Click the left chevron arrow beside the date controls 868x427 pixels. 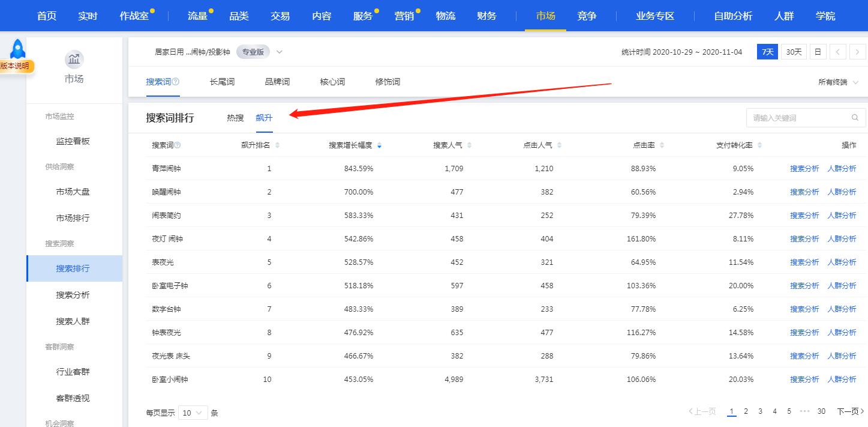click(837, 52)
